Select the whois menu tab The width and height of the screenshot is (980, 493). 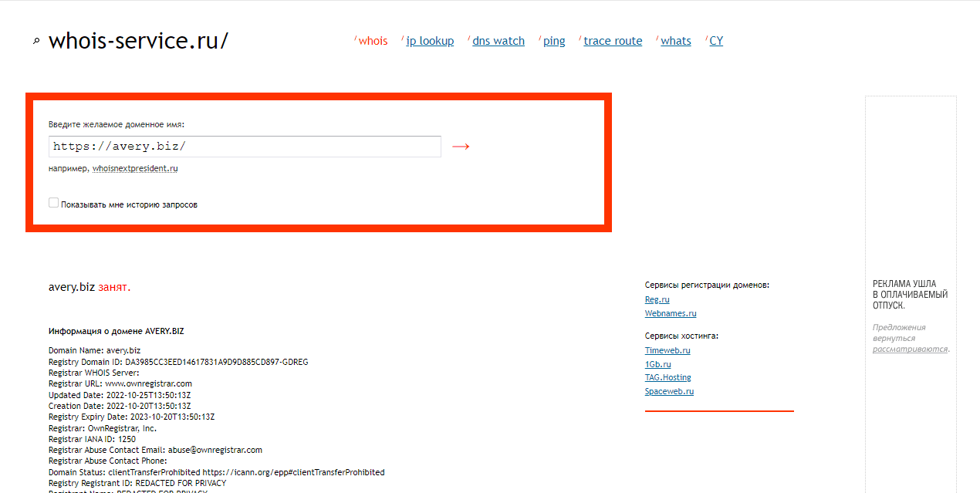click(x=373, y=41)
